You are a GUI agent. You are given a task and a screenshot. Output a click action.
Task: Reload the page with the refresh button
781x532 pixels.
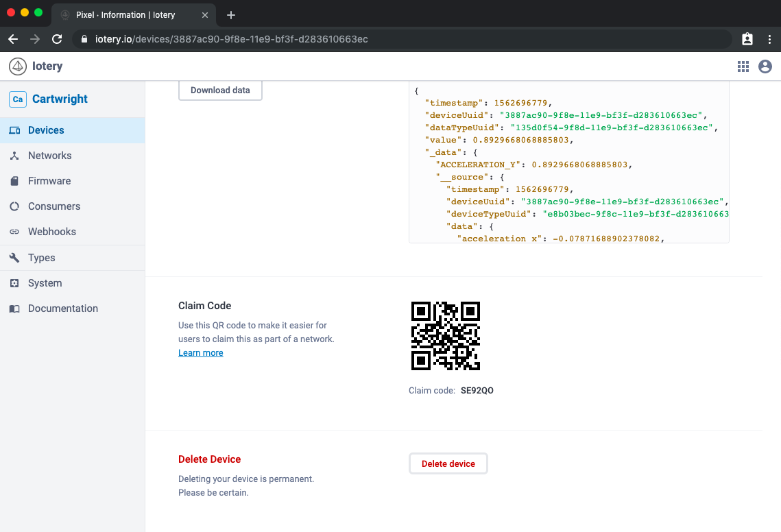57,39
